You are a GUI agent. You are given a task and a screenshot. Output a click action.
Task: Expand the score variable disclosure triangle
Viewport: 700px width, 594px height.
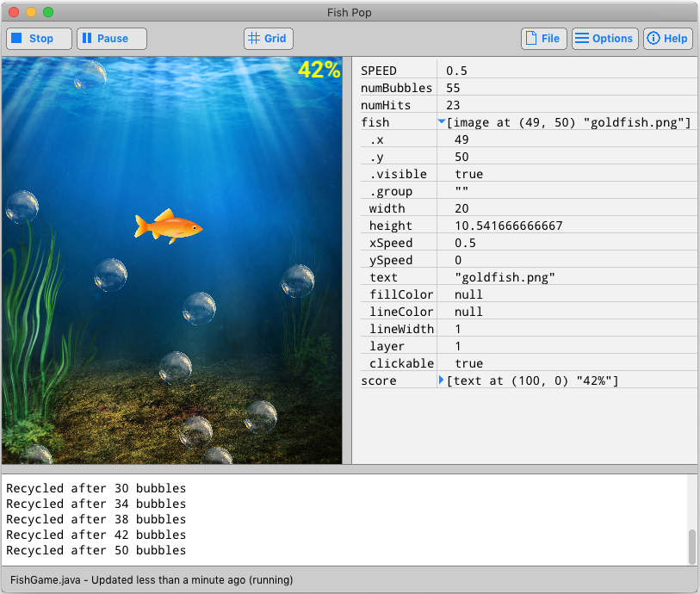[440, 380]
